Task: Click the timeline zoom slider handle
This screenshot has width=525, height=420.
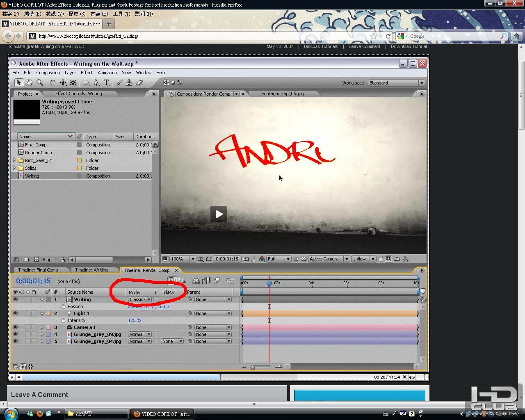Action: (253, 367)
